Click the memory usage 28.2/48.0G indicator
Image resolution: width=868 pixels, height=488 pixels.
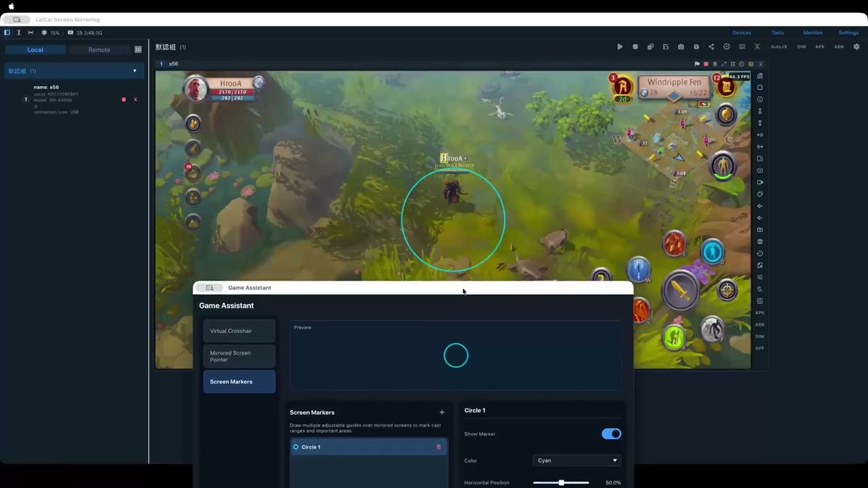coord(85,33)
